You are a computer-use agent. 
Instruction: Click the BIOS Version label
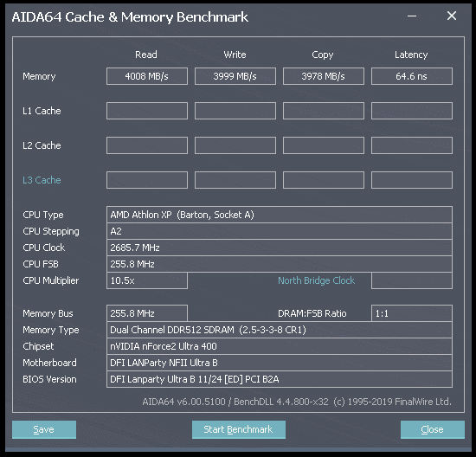tap(49, 379)
